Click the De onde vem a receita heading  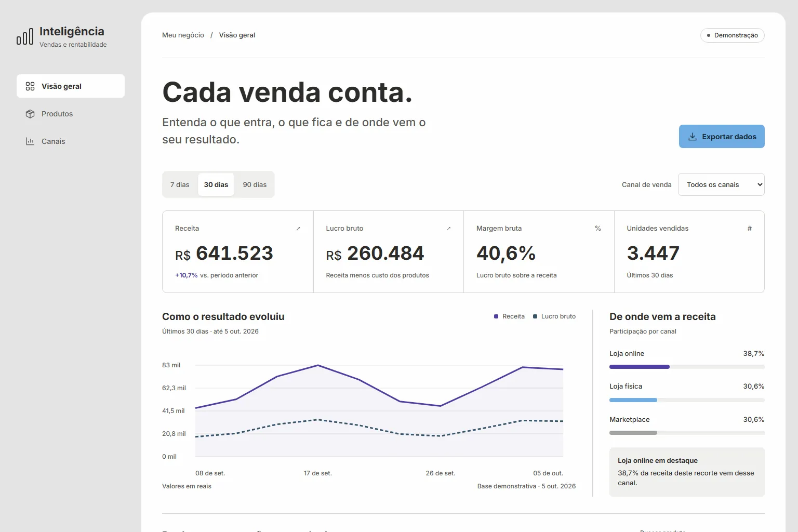point(662,317)
